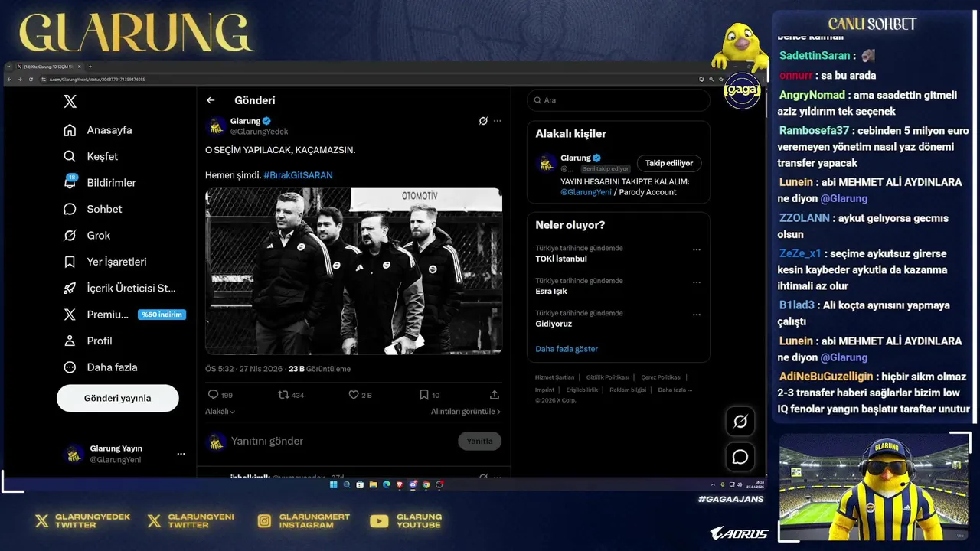This screenshot has height=551, width=980.
Task: Open Bildirimler notifications
Action: tap(100, 182)
